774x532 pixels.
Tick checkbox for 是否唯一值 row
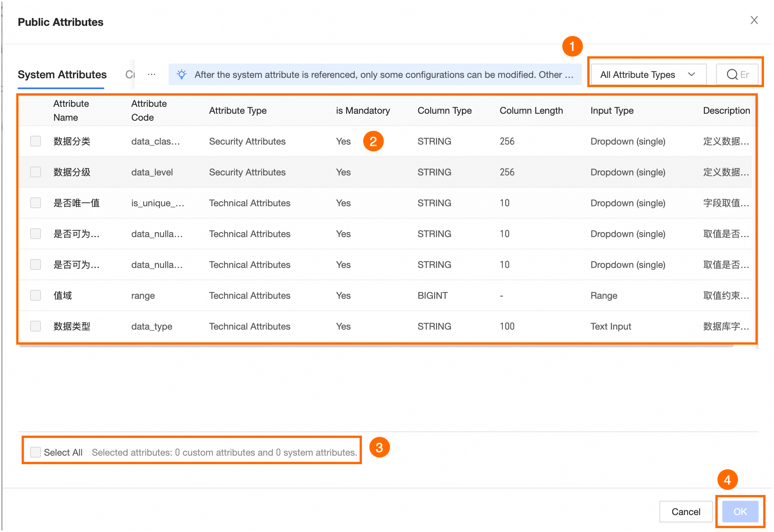pyautogui.click(x=35, y=203)
